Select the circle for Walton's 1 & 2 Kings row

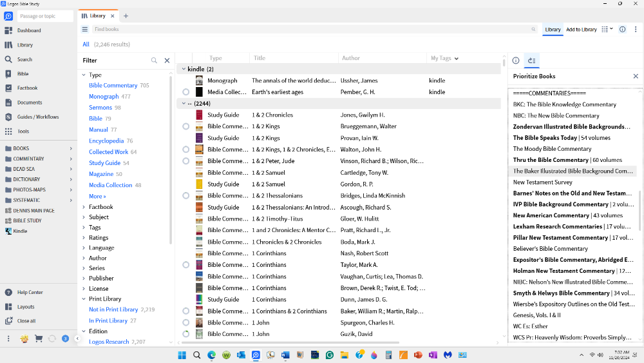coord(186,150)
